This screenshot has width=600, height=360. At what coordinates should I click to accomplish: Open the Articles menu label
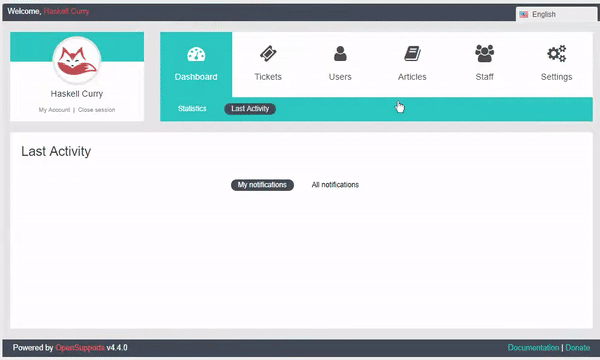pyautogui.click(x=412, y=77)
